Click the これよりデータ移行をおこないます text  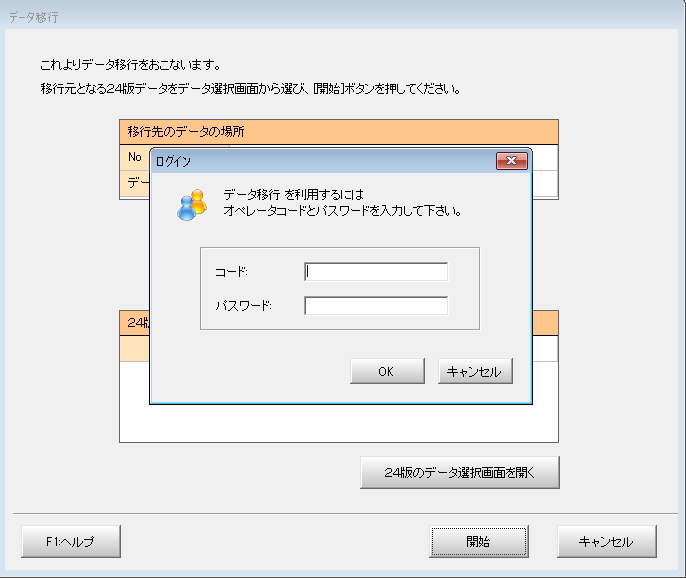pos(130,65)
